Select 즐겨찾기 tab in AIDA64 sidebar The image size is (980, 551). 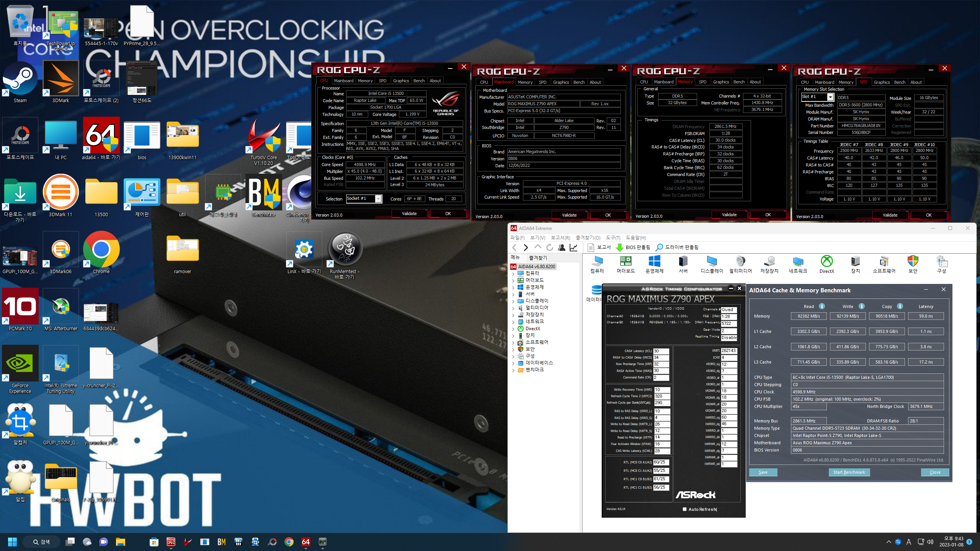[x=538, y=258]
